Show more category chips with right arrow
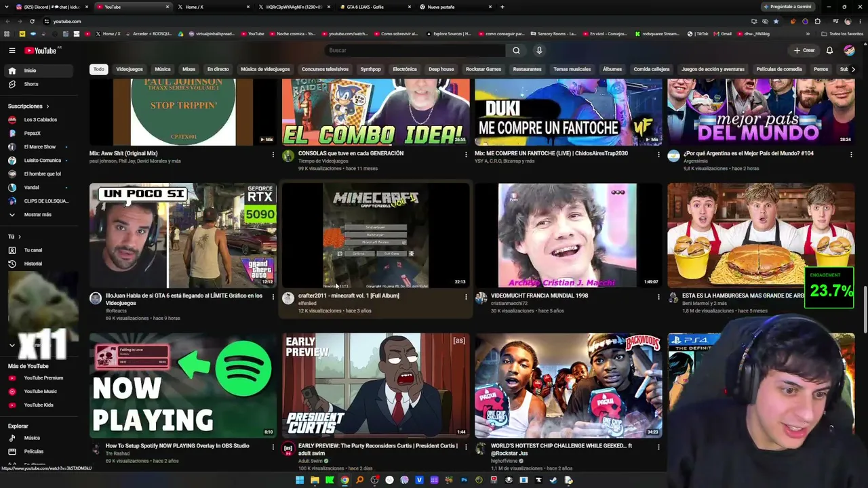The height and width of the screenshot is (488, 868). (852, 69)
